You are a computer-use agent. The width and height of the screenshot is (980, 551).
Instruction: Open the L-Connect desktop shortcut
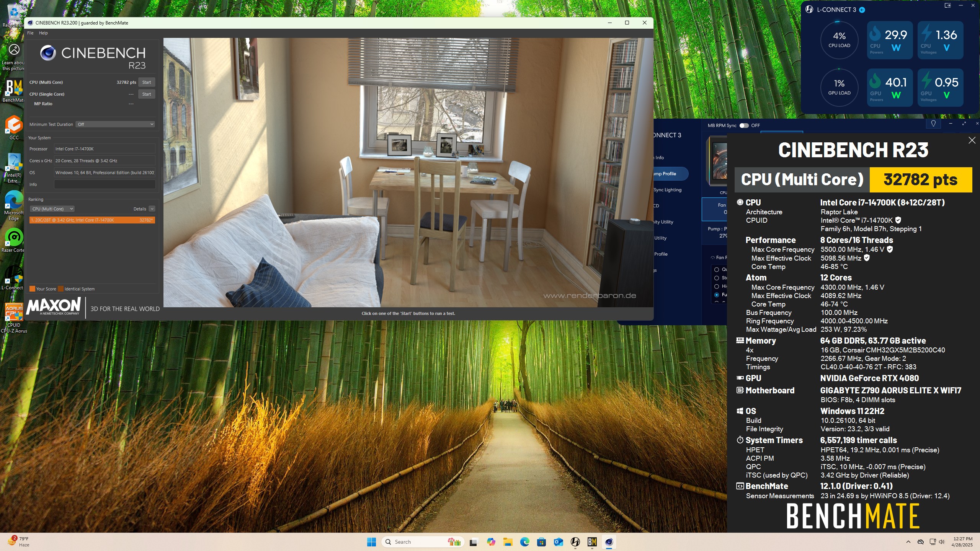pos(14,278)
